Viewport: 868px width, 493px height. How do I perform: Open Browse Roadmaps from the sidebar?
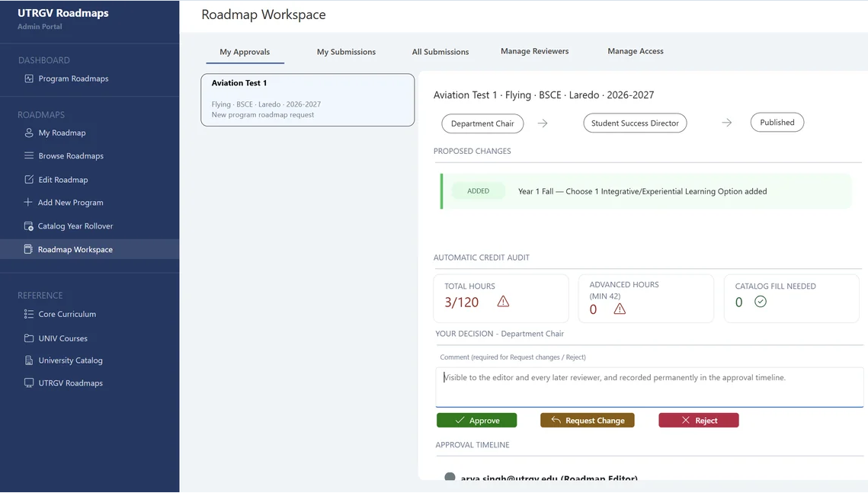coord(71,156)
